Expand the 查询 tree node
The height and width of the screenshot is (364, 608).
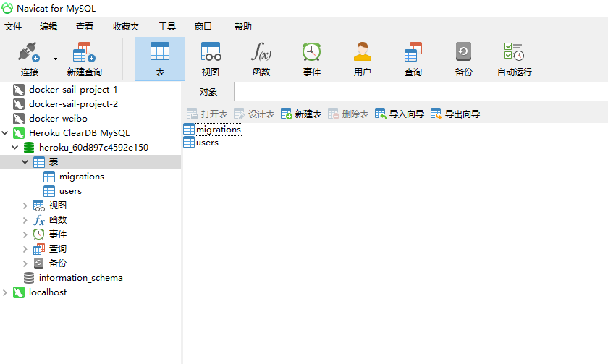[25, 249]
